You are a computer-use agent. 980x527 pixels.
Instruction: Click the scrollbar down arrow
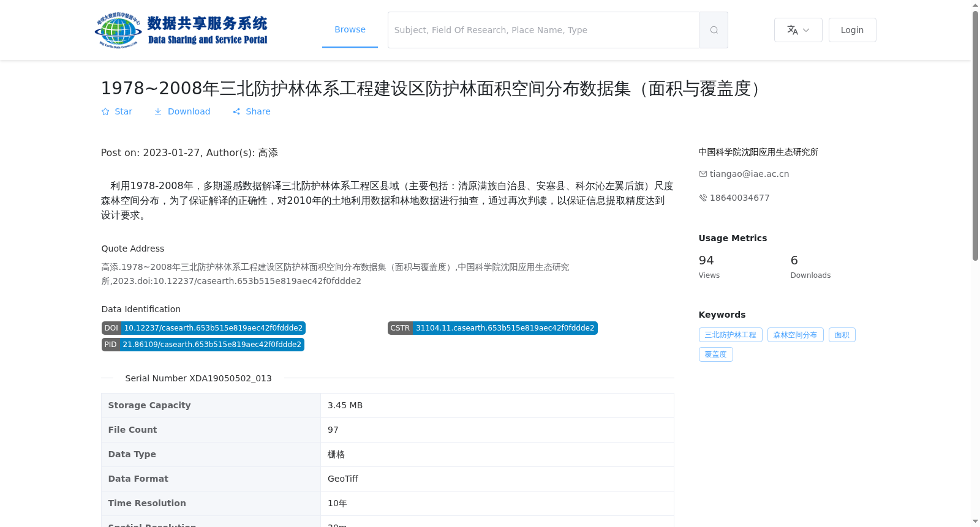[975, 521]
